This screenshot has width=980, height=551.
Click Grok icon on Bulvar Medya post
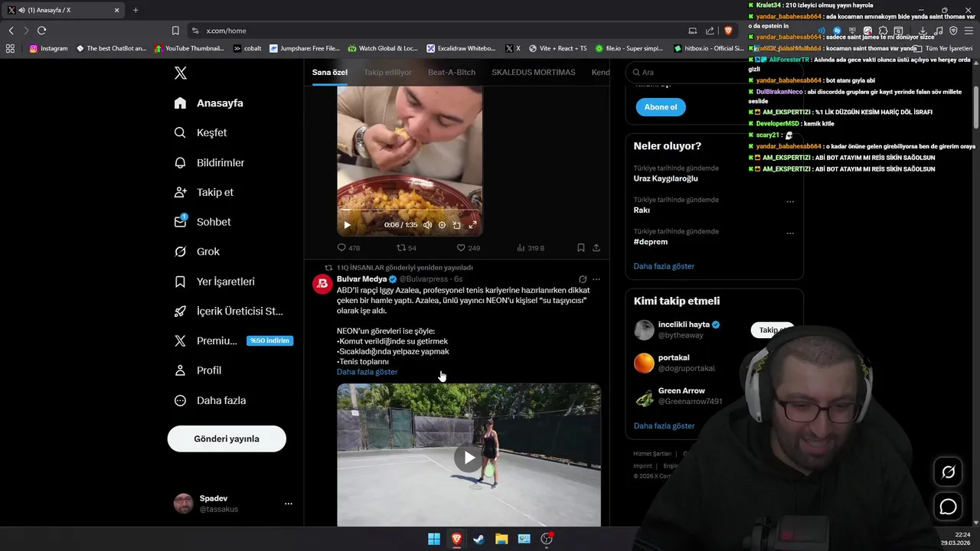(583, 279)
